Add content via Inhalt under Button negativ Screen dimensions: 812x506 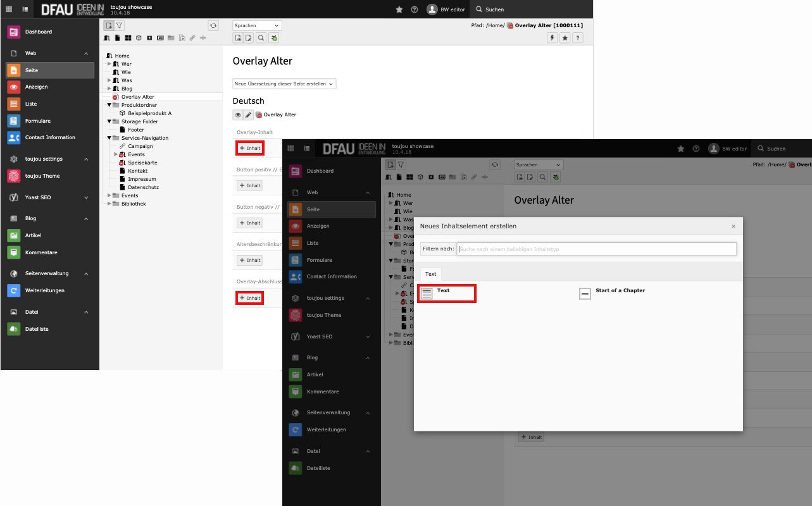click(x=250, y=223)
